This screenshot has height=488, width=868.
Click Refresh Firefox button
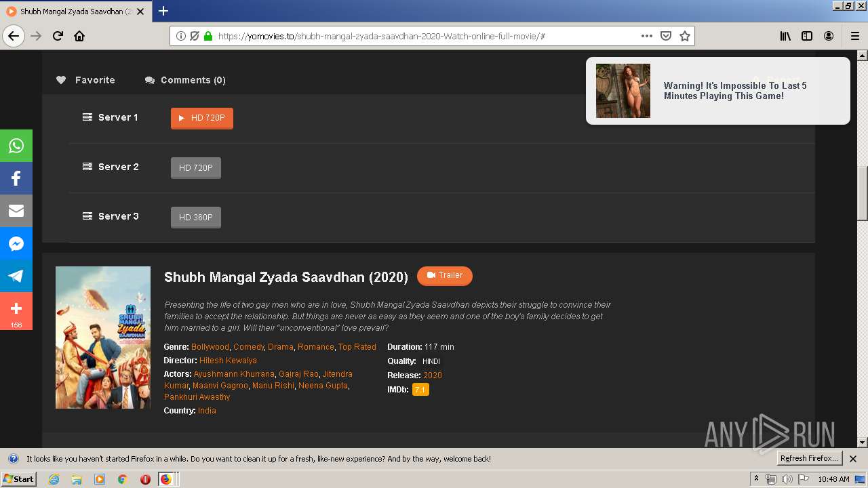(x=810, y=459)
